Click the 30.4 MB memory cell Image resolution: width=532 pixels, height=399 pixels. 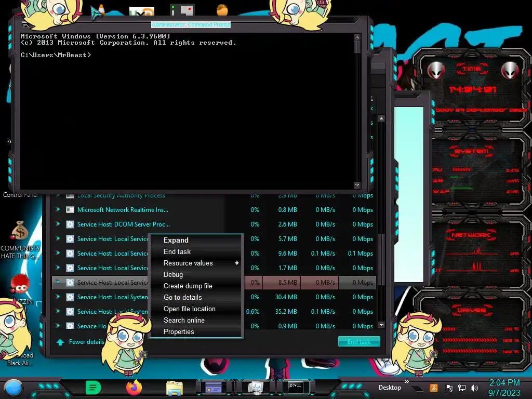286,297
